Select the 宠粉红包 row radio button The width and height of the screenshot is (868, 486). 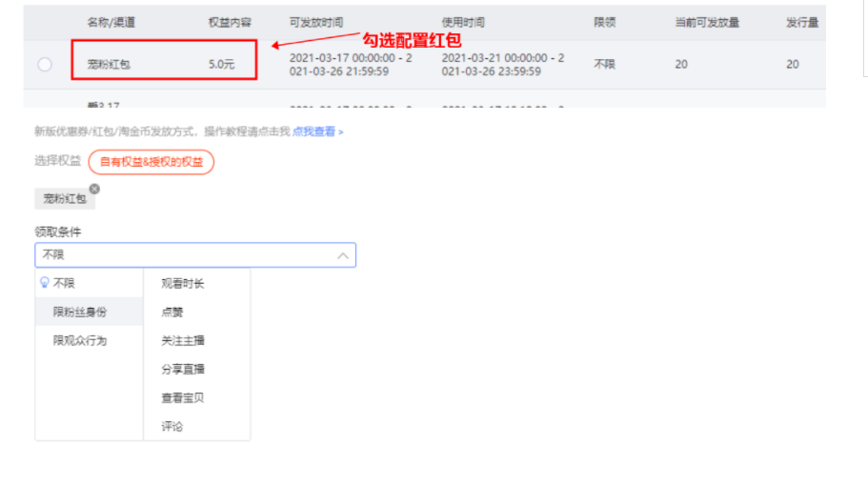pyautogui.click(x=45, y=65)
